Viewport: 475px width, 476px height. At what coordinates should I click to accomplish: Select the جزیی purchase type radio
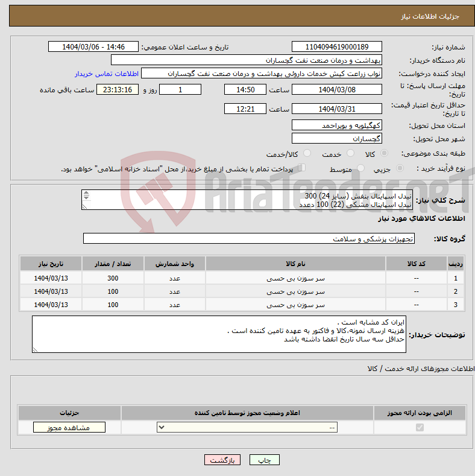(x=400, y=168)
